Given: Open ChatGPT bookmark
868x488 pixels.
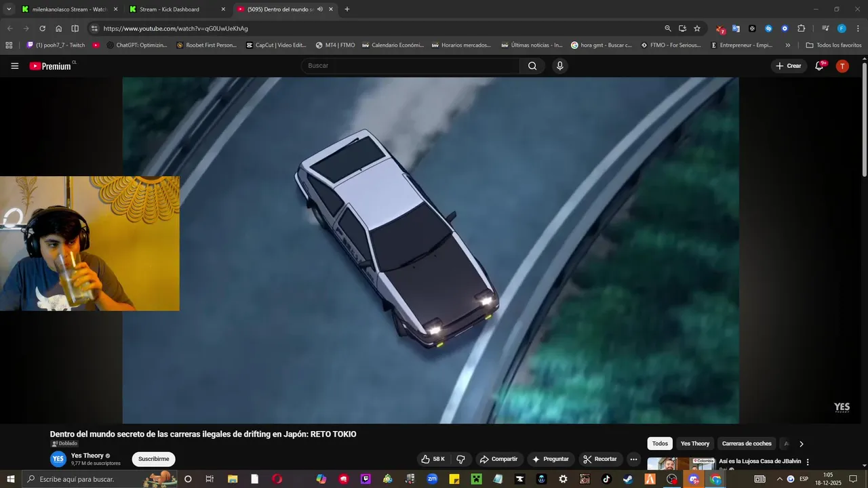Looking at the screenshot, I should [x=137, y=45].
